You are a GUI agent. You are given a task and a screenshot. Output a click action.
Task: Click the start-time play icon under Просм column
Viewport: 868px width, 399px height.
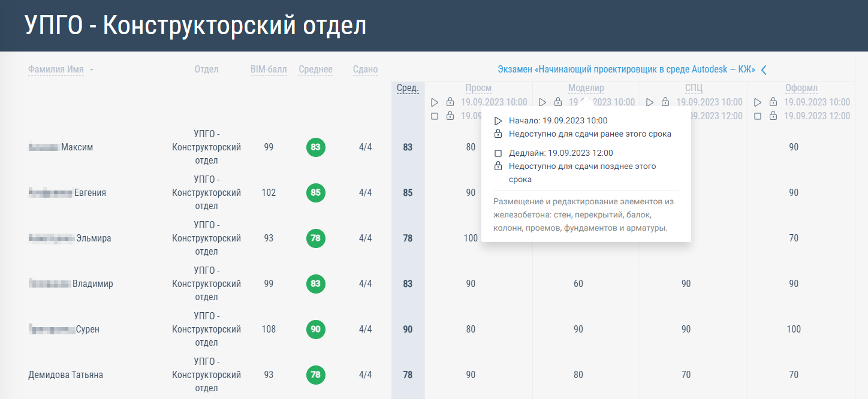(x=435, y=102)
